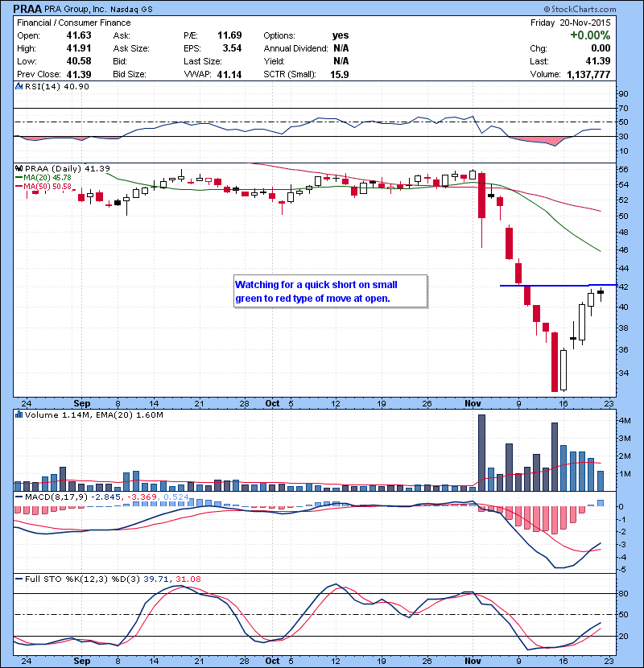Viewport: 644px width, 668px height.
Task: Click the tallest volume bar in early November
Action: point(481,453)
